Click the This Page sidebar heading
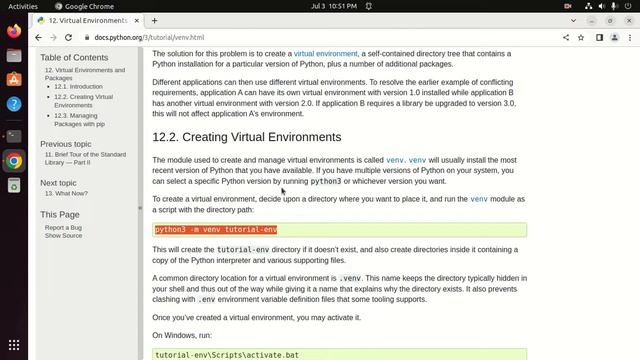This screenshot has width=640, height=360. [60, 214]
